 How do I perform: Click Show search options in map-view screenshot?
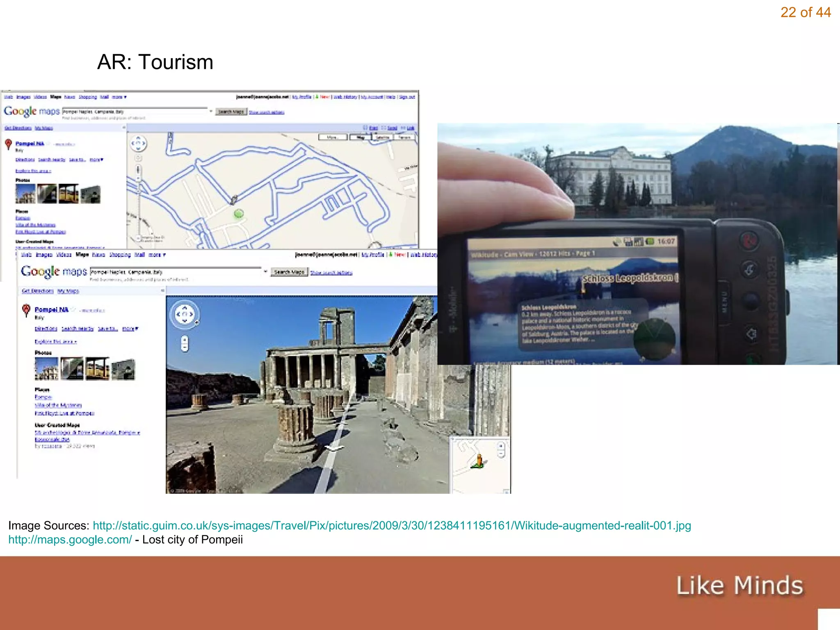267,112
